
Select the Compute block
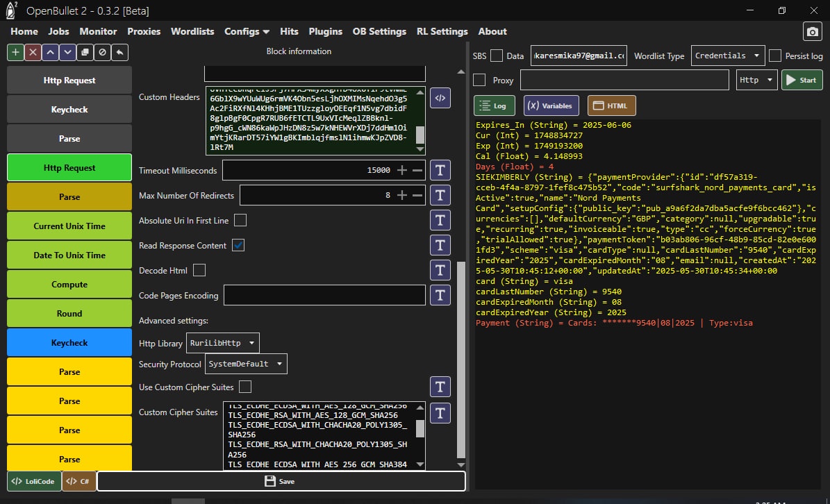point(69,285)
